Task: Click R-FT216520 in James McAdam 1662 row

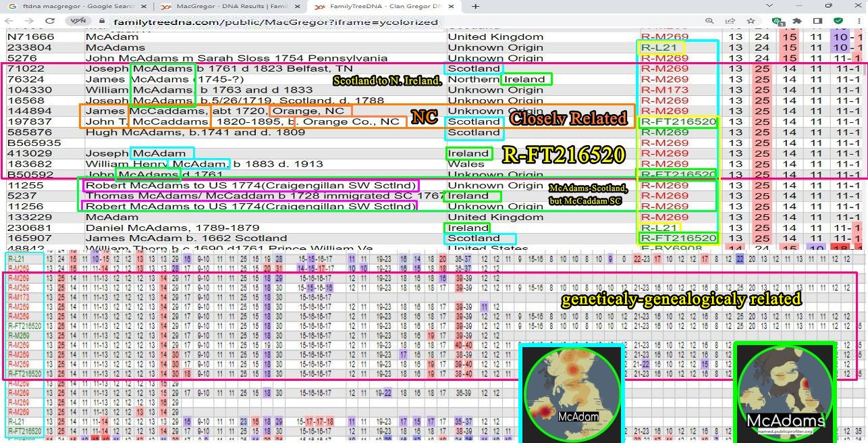Action: tap(678, 238)
